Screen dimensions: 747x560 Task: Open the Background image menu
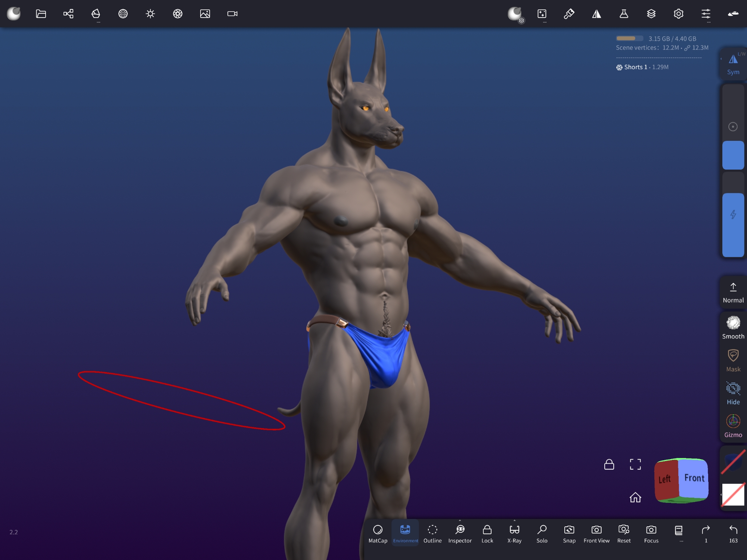tap(205, 14)
